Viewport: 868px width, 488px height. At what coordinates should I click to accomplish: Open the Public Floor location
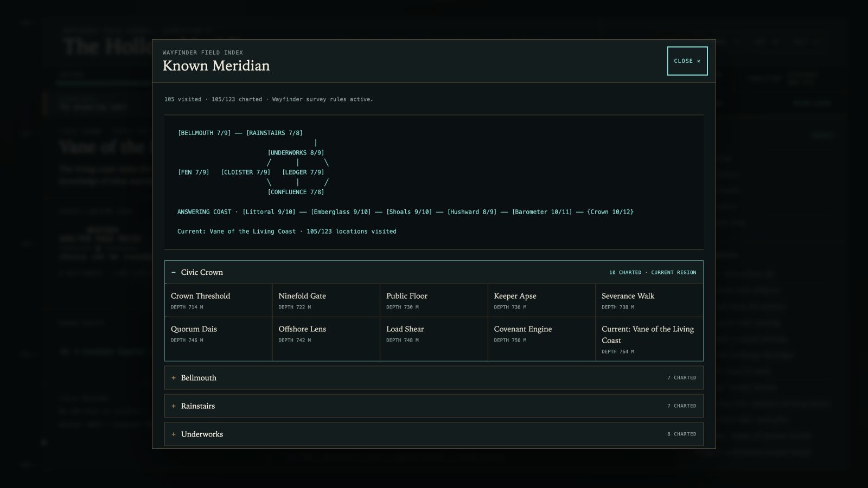pyautogui.click(x=434, y=300)
